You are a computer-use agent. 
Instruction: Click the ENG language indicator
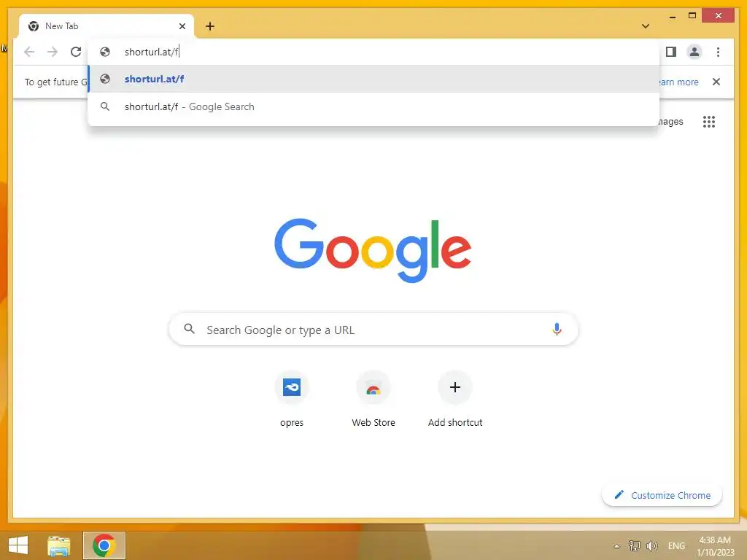click(676, 545)
